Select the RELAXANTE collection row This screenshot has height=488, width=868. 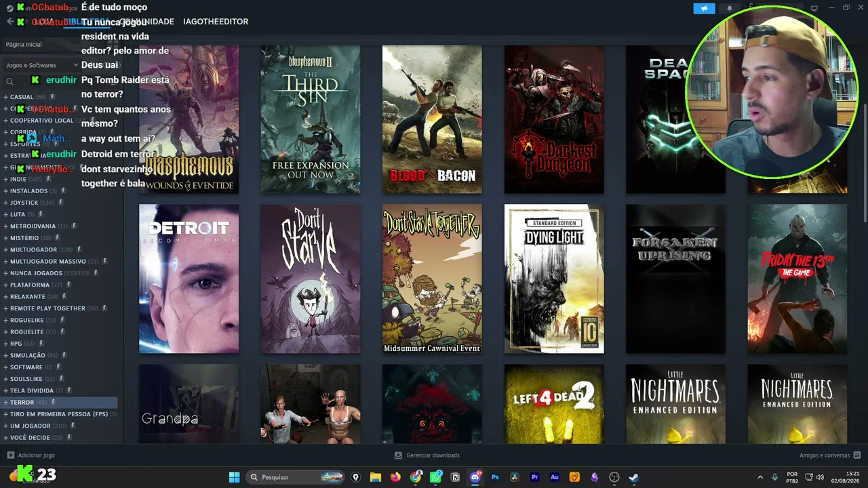coord(60,297)
